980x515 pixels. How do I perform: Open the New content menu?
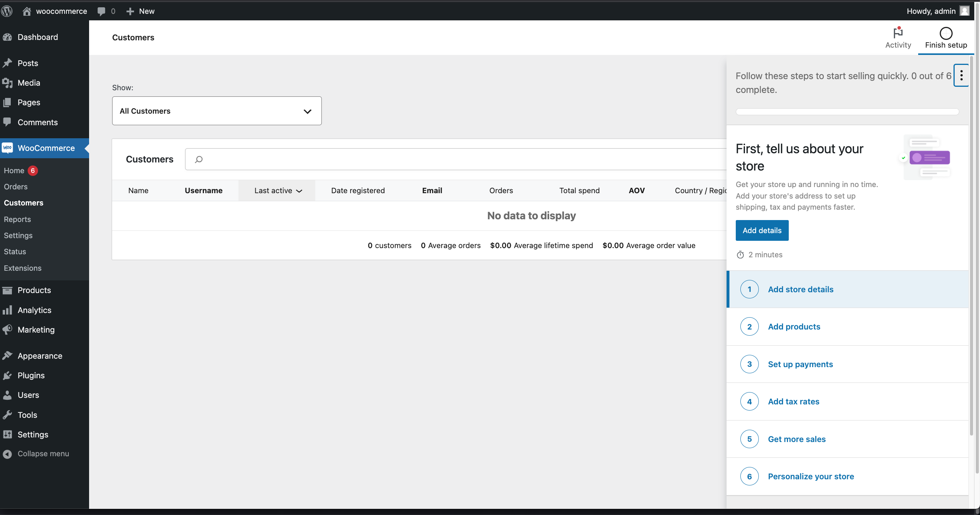[140, 11]
